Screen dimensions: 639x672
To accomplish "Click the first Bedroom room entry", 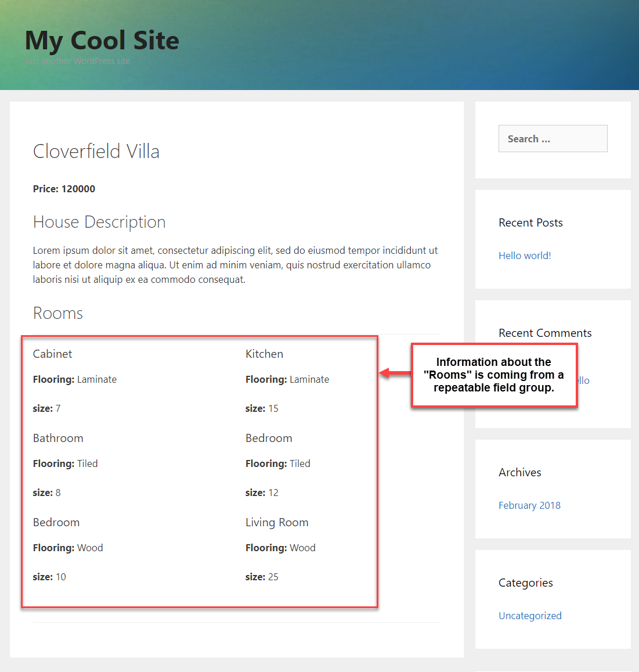I will pyautogui.click(x=269, y=438).
